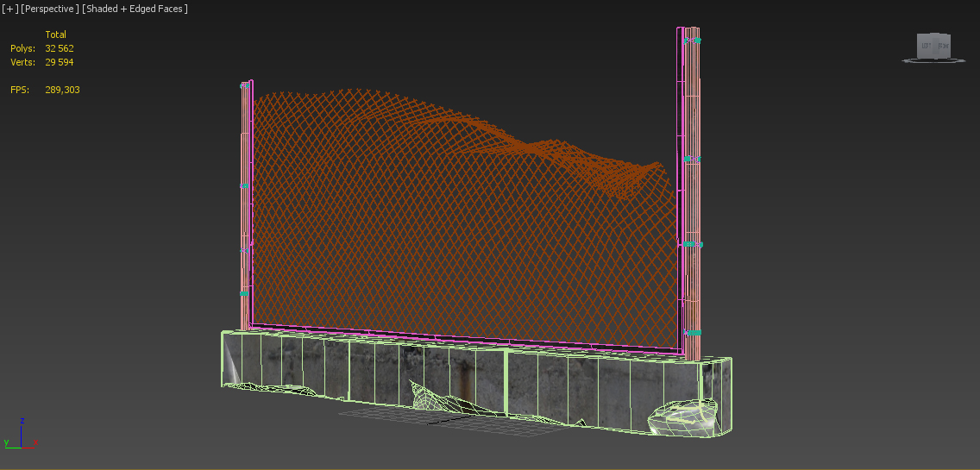The height and width of the screenshot is (470, 980).
Task: Open the Perspective view label menu
Action: tap(50, 9)
